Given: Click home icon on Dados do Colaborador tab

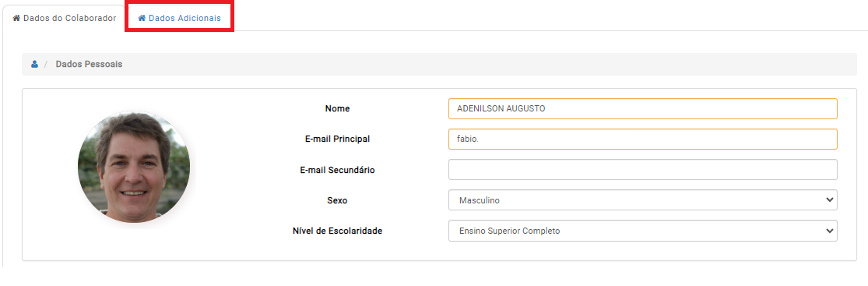Looking at the screenshot, I should pos(16,18).
